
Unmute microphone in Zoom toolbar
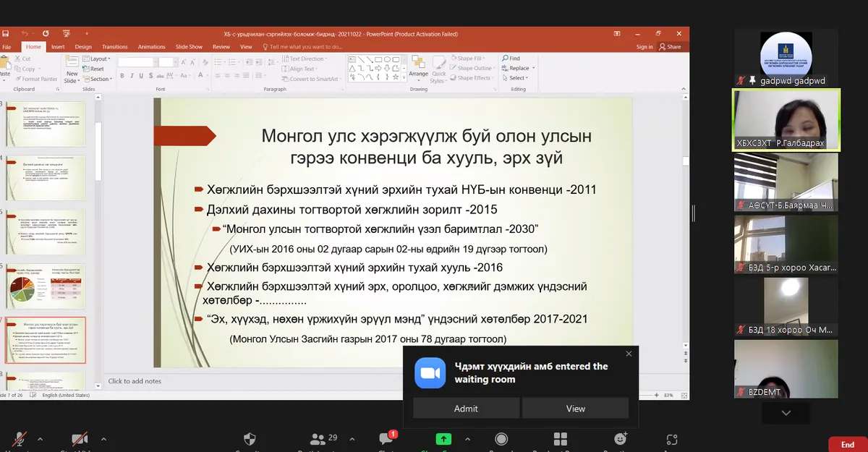click(20, 439)
